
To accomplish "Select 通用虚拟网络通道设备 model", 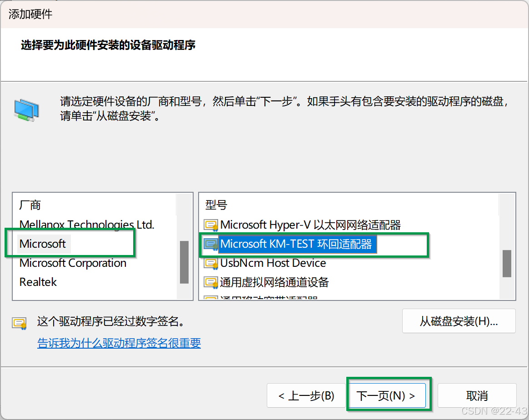I will pyautogui.click(x=274, y=282).
